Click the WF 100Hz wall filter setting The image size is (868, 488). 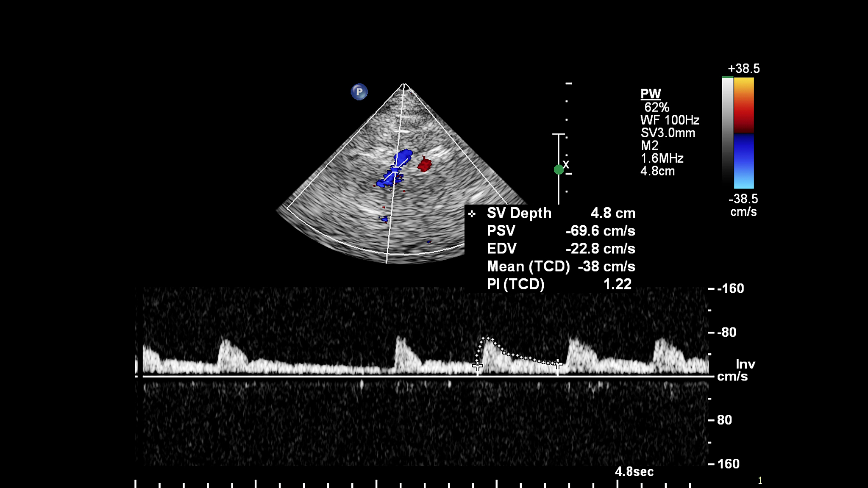coord(670,120)
